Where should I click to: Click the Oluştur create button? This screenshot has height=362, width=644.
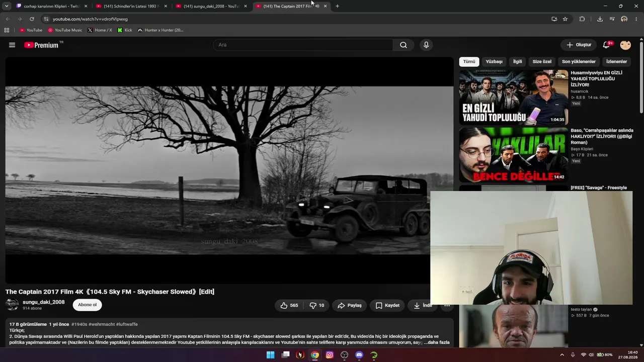[579, 45]
